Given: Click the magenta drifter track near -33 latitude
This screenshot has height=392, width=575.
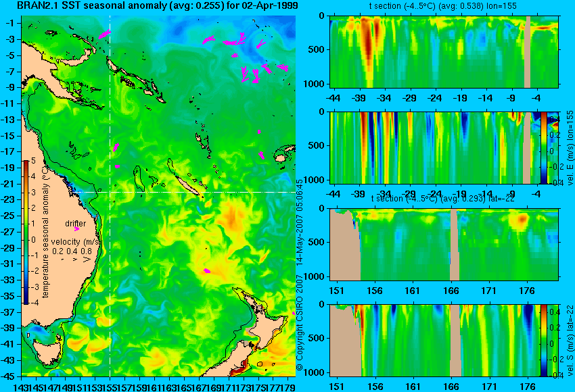Looking at the screenshot, I should pos(207,271).
